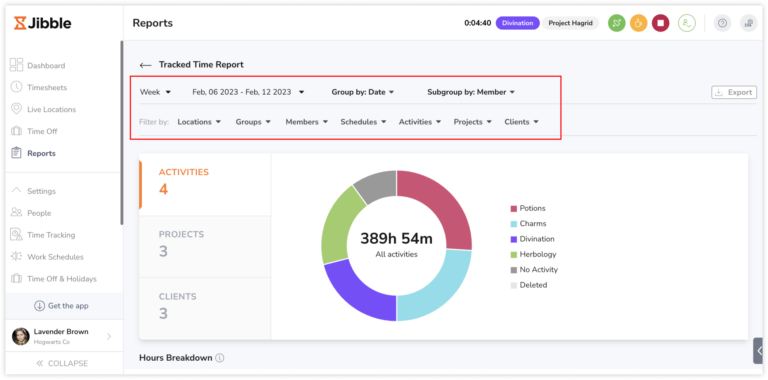Image resolution: width=768 pixels, height=380 pixels.
Task: Click the Timesheets clock icon
Action: coord(17,87)
